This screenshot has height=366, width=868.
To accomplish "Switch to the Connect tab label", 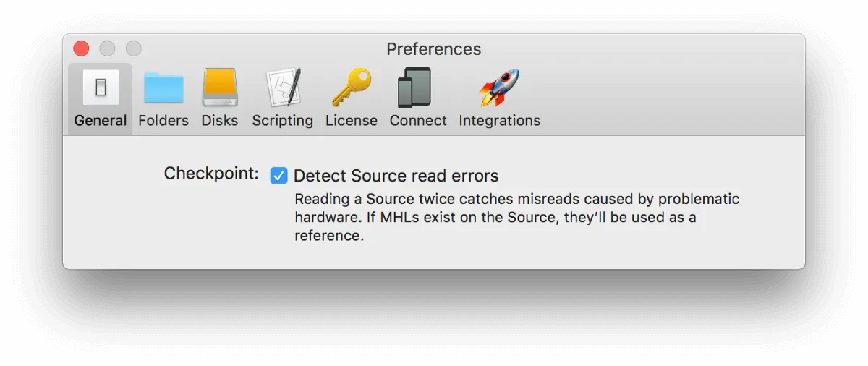I will tap(418, 121).
